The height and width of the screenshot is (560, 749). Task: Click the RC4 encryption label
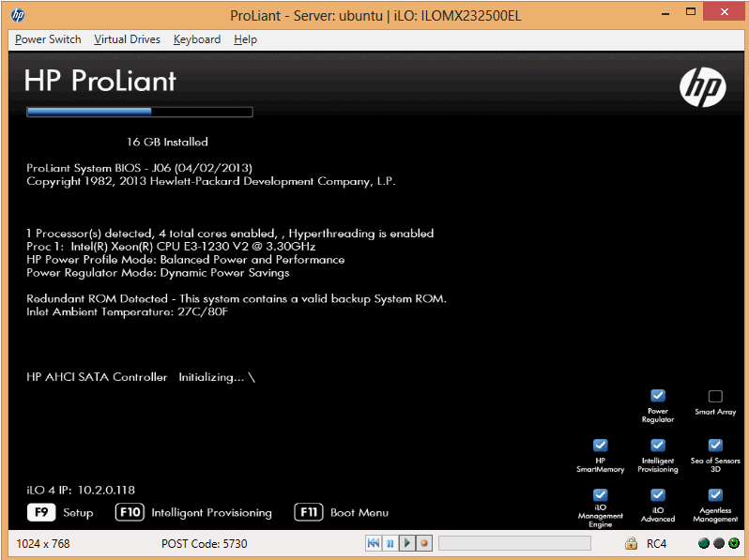pos(656,544)
